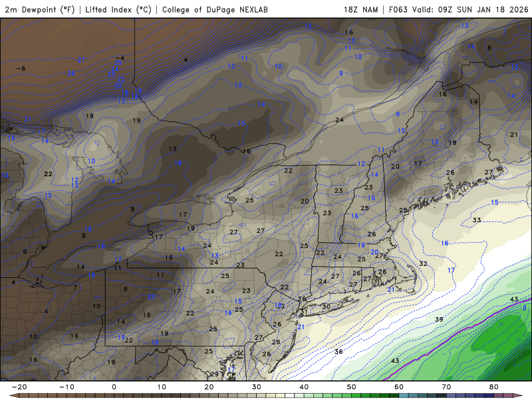532x399 pixels.
Task: Click the blue "26" lifted index contour label
Action: (71, 73)
